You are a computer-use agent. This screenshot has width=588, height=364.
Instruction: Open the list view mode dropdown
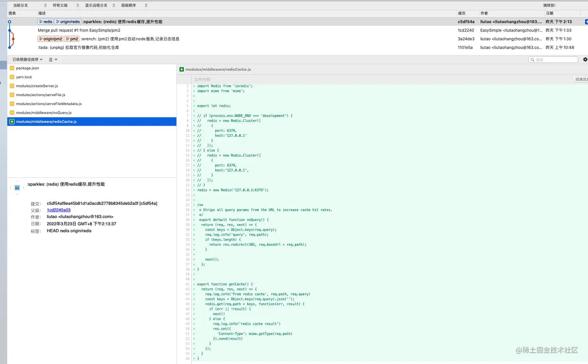[x=53, y=59]
